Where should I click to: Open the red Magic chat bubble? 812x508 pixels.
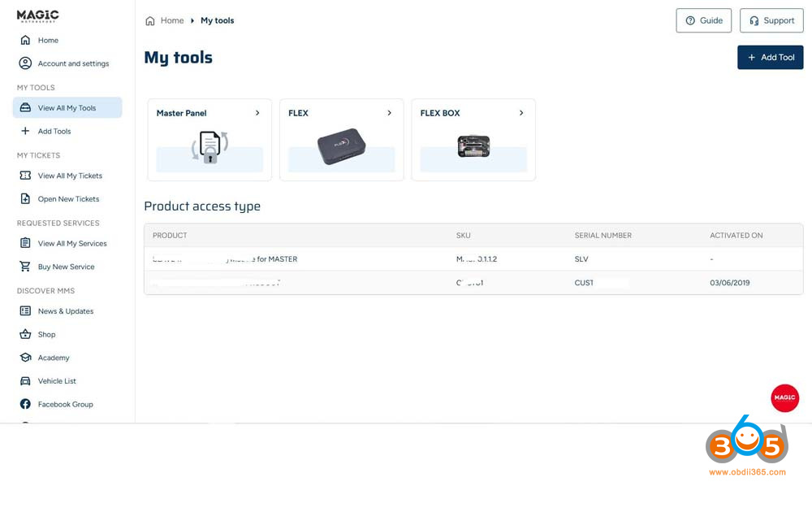click(784, 398)
